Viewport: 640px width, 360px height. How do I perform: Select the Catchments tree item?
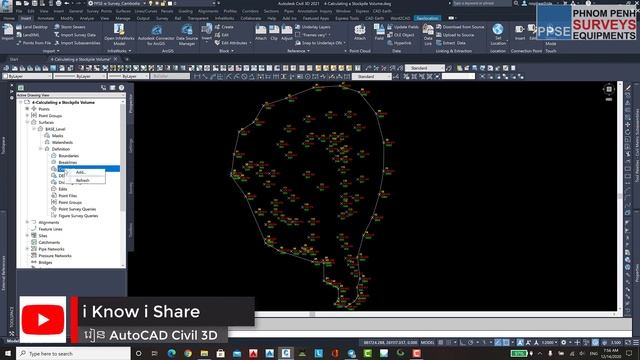tap(49, 242)
